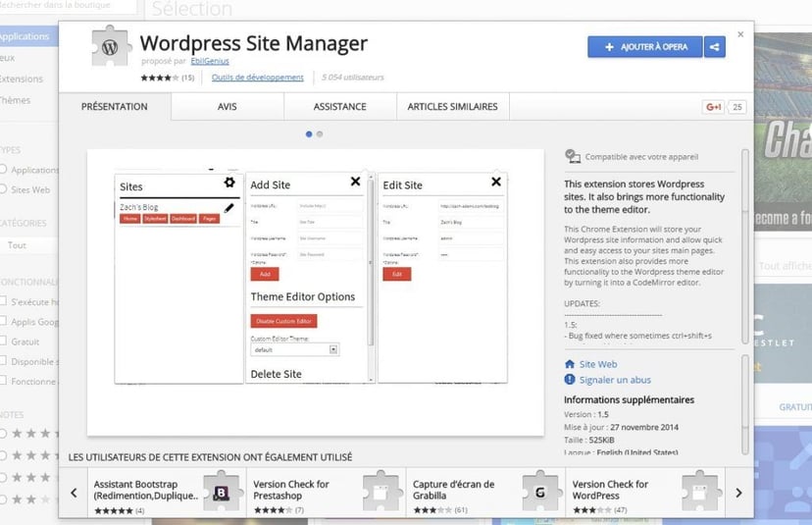Toggle the Fonctionne checkbox in sidebar
The height and width of the screenshot is (525, 812).
pos(3,381)
